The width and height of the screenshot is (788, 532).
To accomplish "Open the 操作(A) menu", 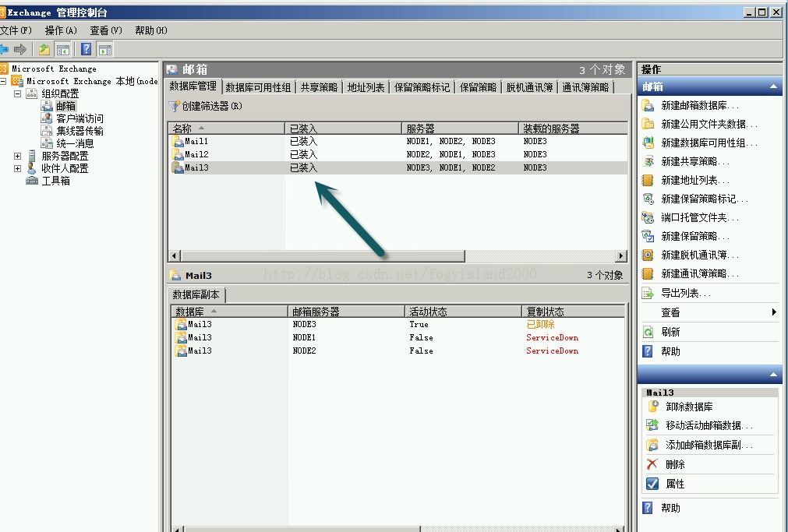I will (x=61, y=30).
